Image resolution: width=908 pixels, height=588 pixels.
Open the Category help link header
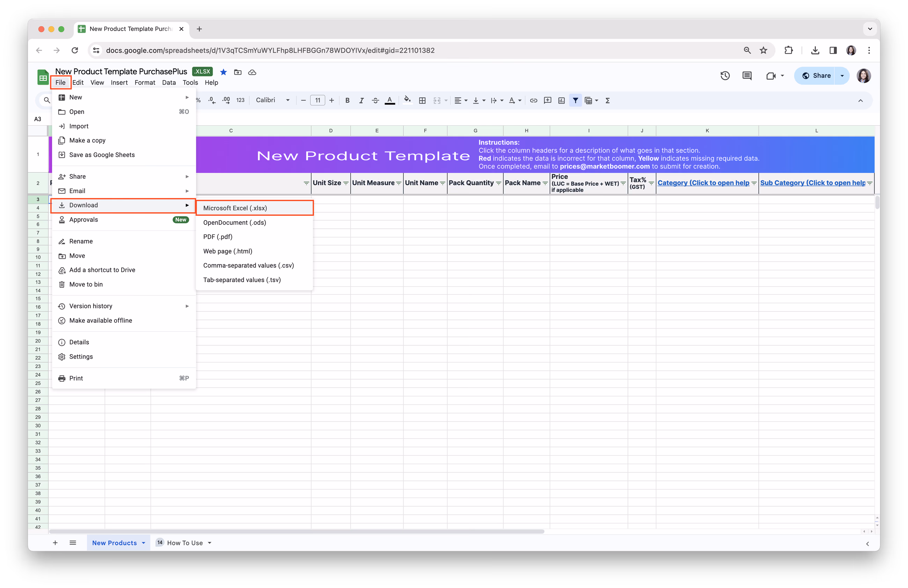point(703,183)
